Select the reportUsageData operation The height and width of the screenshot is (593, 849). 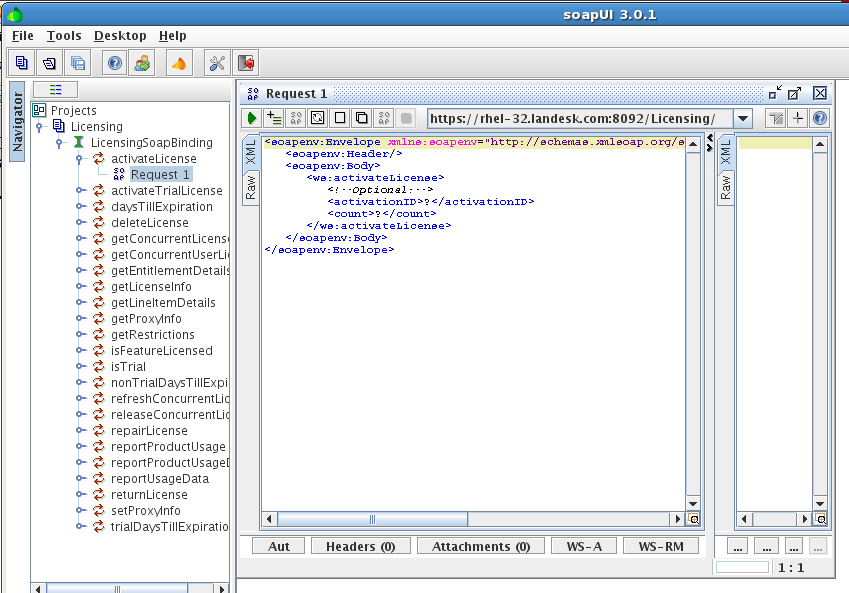160,479
